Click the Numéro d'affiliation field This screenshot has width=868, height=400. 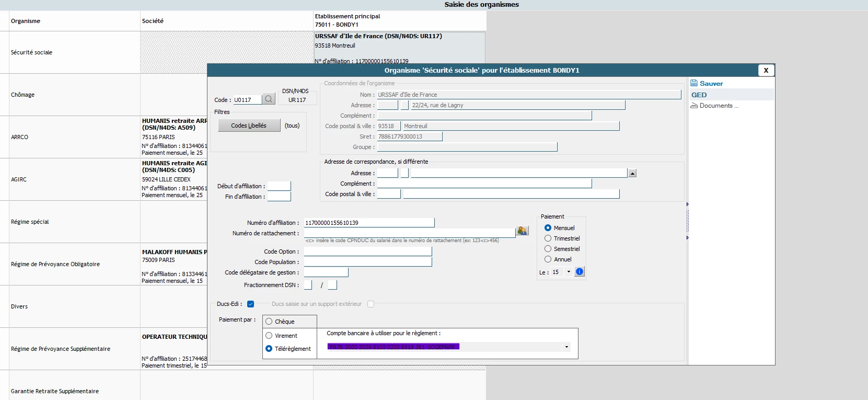[x=369, y=223]
